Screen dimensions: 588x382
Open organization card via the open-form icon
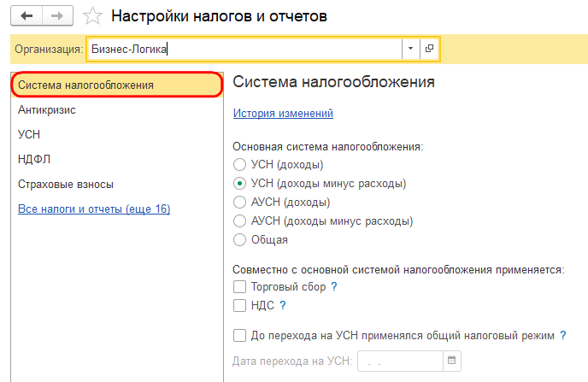(429, 49)
